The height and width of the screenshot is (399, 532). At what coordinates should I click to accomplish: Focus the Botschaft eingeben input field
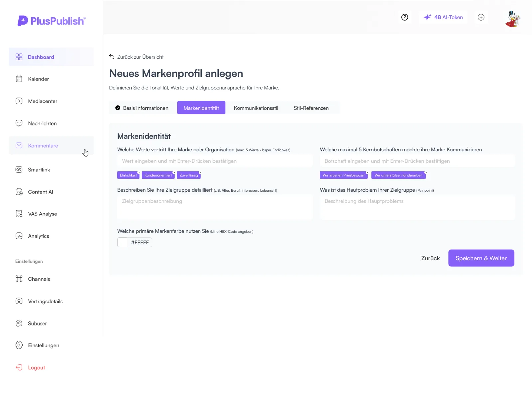[x=417, y=161]
